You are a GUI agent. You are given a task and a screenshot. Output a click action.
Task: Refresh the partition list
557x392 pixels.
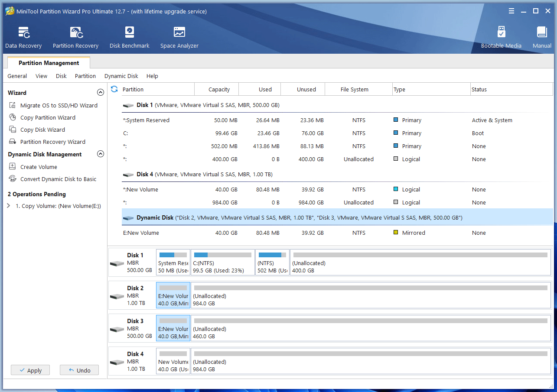point(114,89)
